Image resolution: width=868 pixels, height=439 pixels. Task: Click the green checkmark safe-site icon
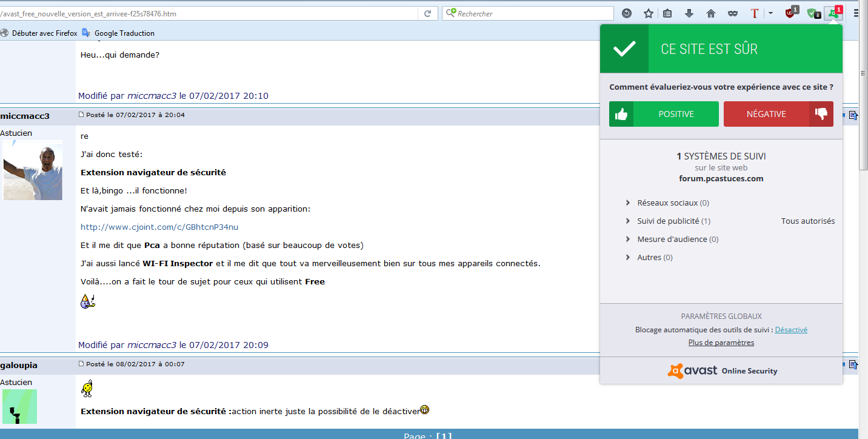(624, 49)
